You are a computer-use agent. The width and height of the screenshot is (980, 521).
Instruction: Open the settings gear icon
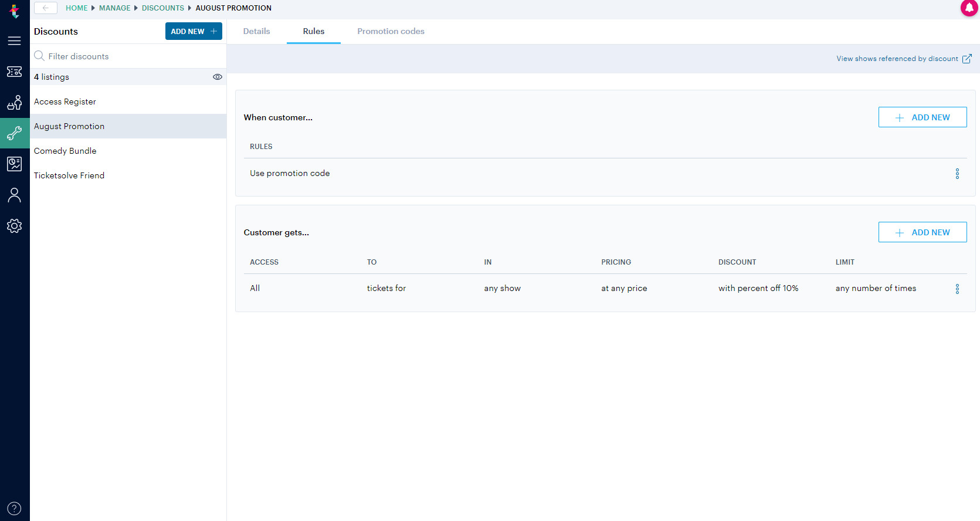click(14, 226)
